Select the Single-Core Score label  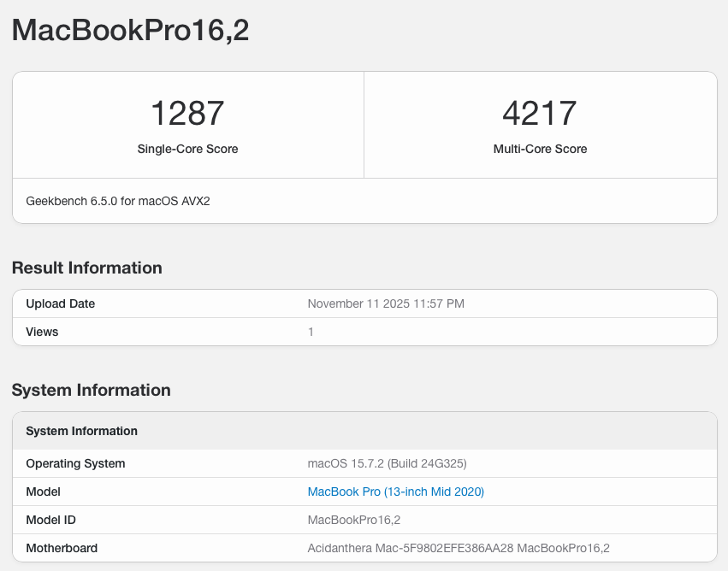[x=187, y=149]
